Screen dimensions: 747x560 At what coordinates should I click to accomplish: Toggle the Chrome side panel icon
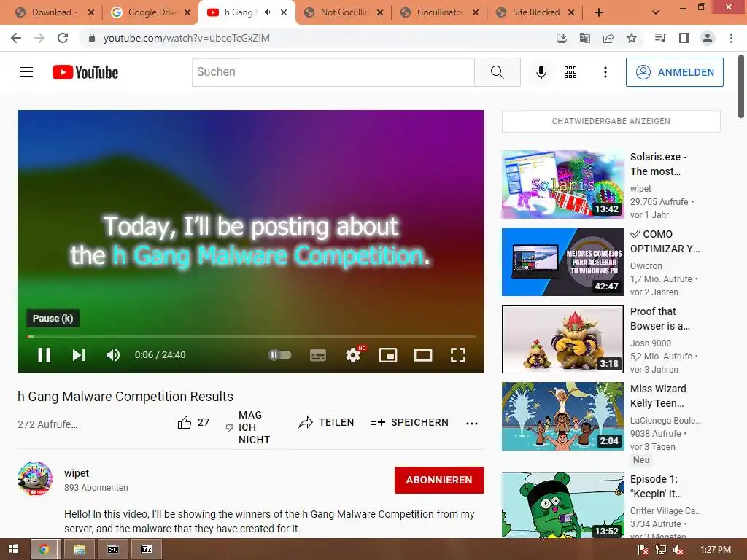click(684, 38)
